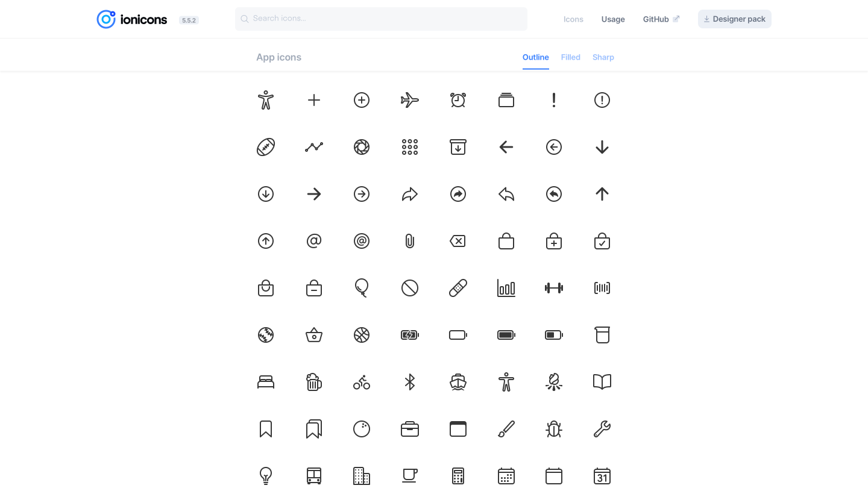Pick the bag with checkmark icon
Screen dimensions: 868x494
click(602, 241)
